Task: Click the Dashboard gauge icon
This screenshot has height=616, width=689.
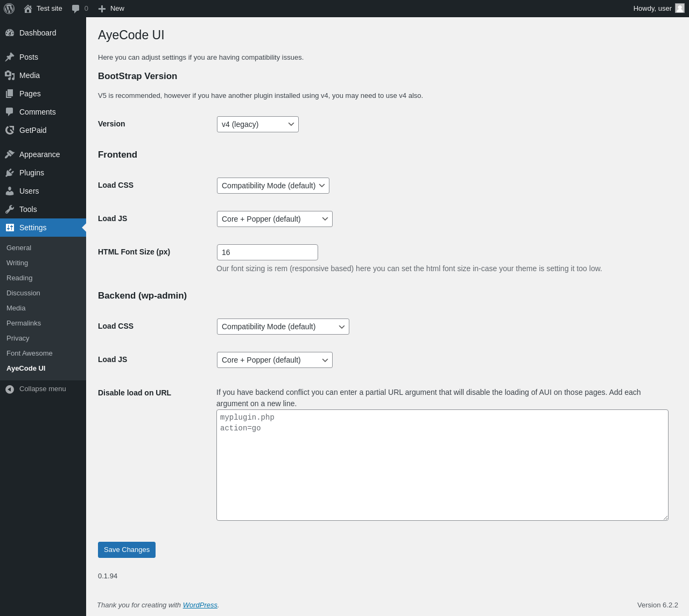Action: 10,33
